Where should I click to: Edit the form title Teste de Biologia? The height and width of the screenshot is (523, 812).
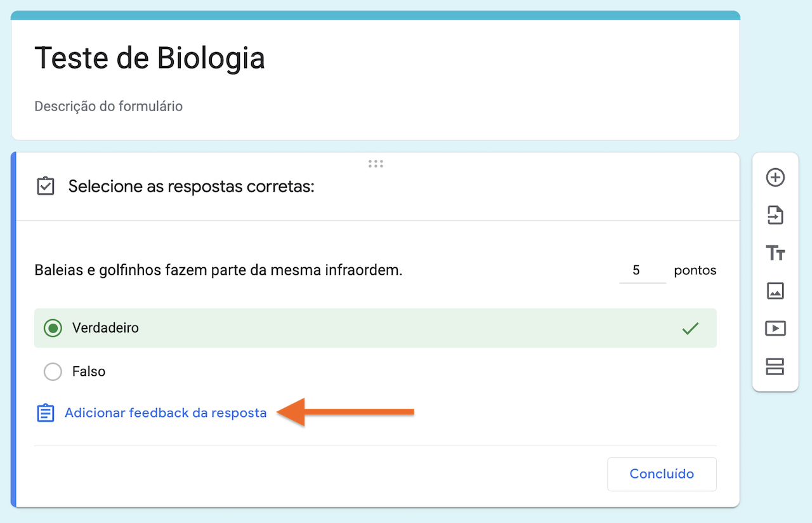tap(150, 58)
